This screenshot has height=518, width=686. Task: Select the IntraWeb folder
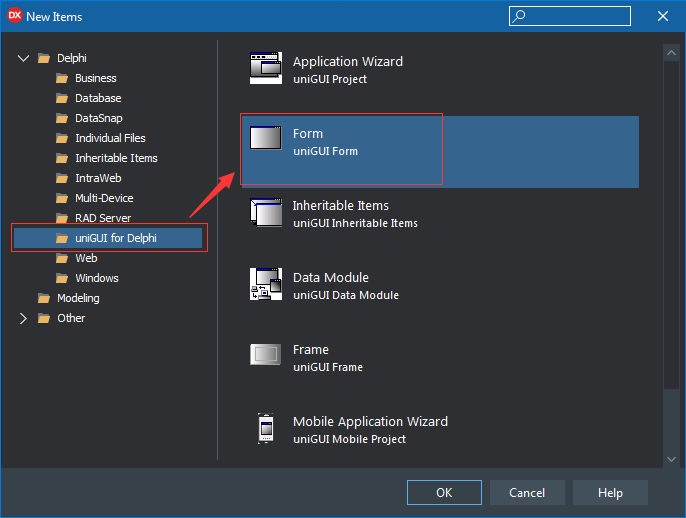pos(98,178)
